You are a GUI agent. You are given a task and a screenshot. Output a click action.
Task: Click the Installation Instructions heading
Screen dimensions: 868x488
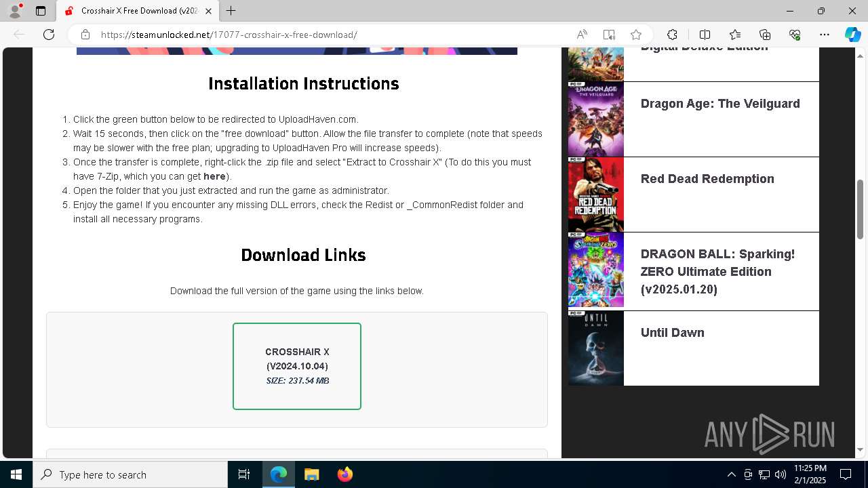tap(304, 83)
